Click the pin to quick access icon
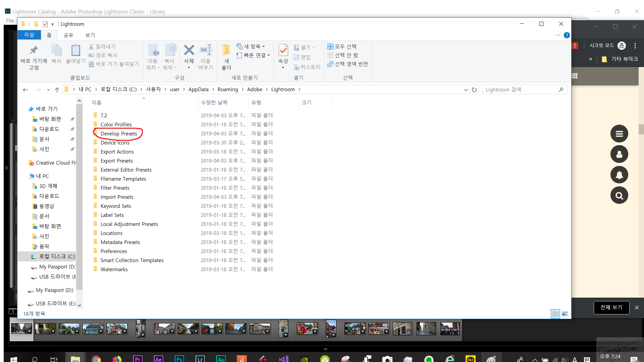 (34, 51)
